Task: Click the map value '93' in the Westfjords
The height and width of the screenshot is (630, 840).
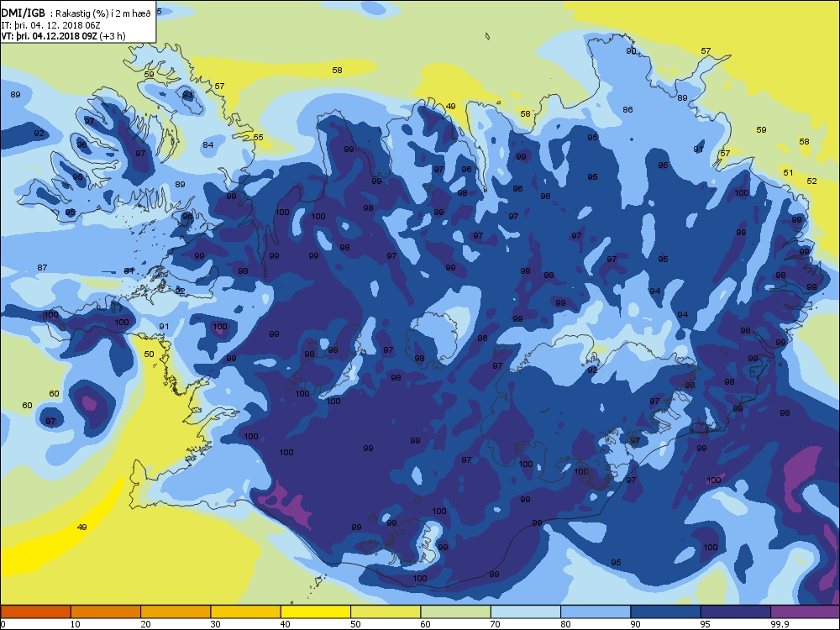Action: (187, 94)
